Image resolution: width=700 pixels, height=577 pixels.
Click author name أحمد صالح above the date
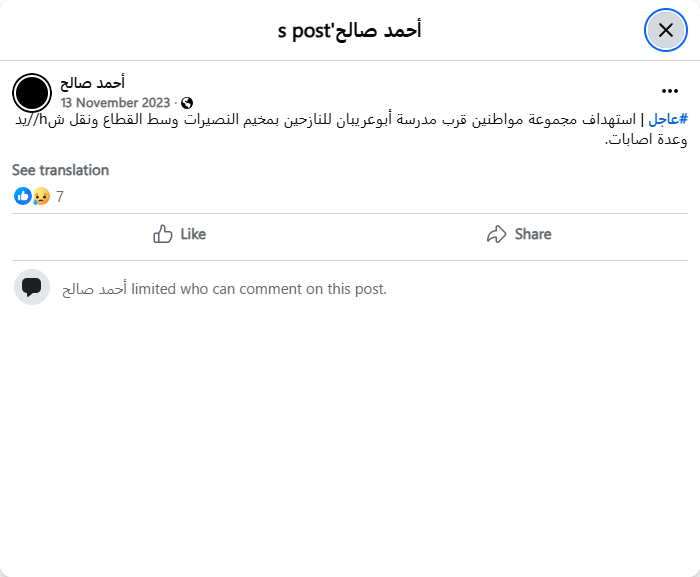(92, 83)
